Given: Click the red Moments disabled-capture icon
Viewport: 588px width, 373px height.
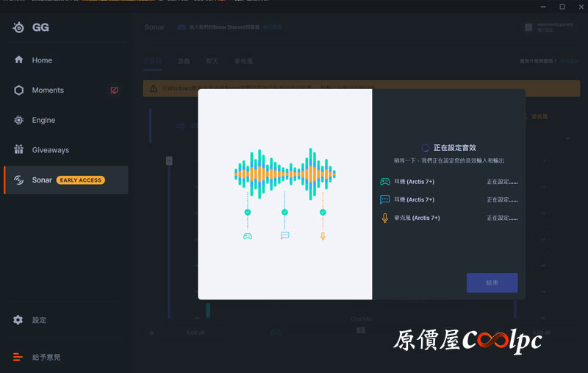Looking at the screenshot, I should pos(114,90).
